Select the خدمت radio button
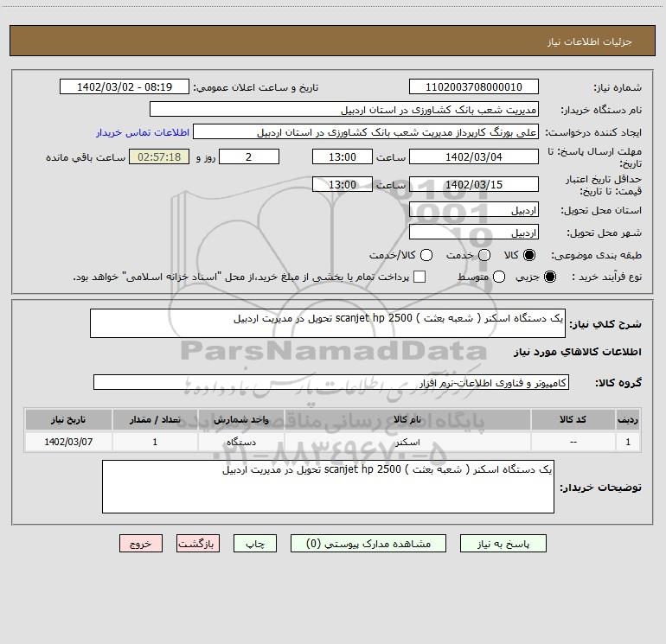666x644 pixels. tap(484, 255)
